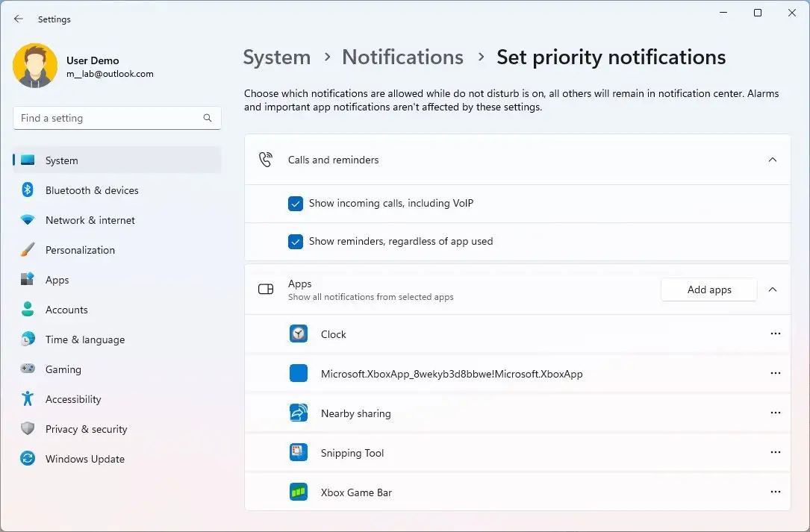The width and height of the screenshot is (810, 532).
Task: Uncheck Show reminders, regardless of app used
Action: [296, 242]
